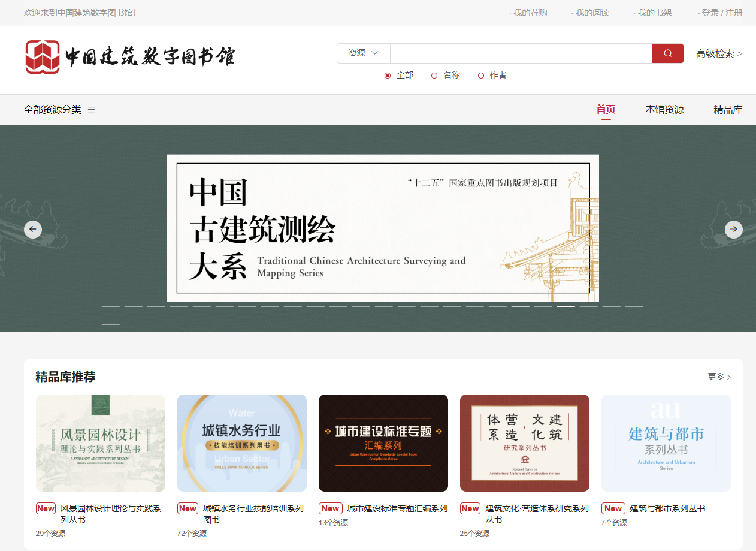The image size is (756, 551).
Task: Switch to the 精品库 tab
Action: [x=727, y=110]
